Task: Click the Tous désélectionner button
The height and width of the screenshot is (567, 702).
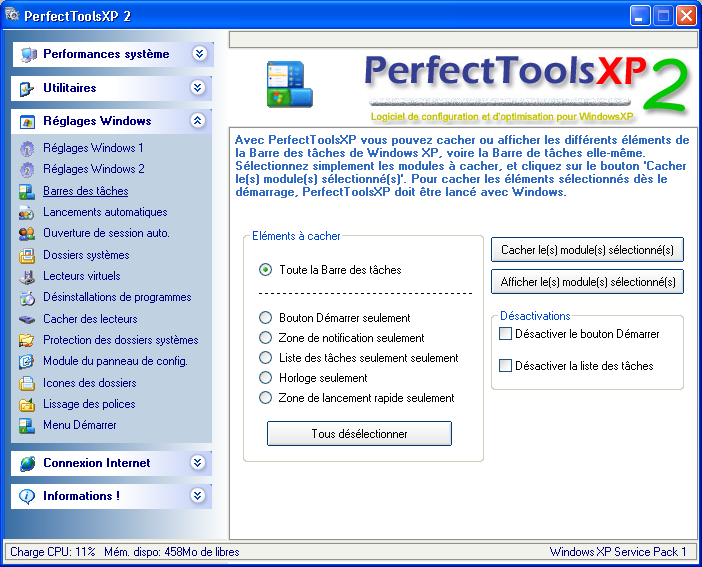Action: point(359,434)
